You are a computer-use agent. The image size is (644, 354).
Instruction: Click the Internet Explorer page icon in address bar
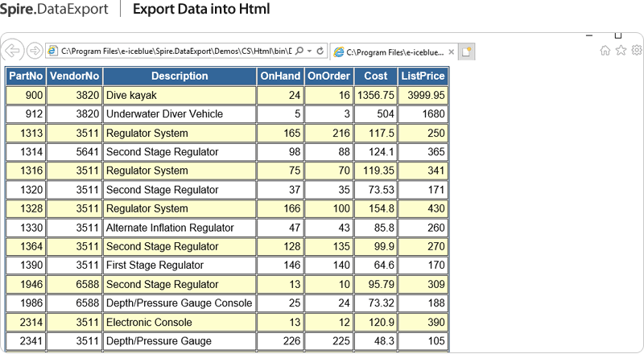point(52,51)
